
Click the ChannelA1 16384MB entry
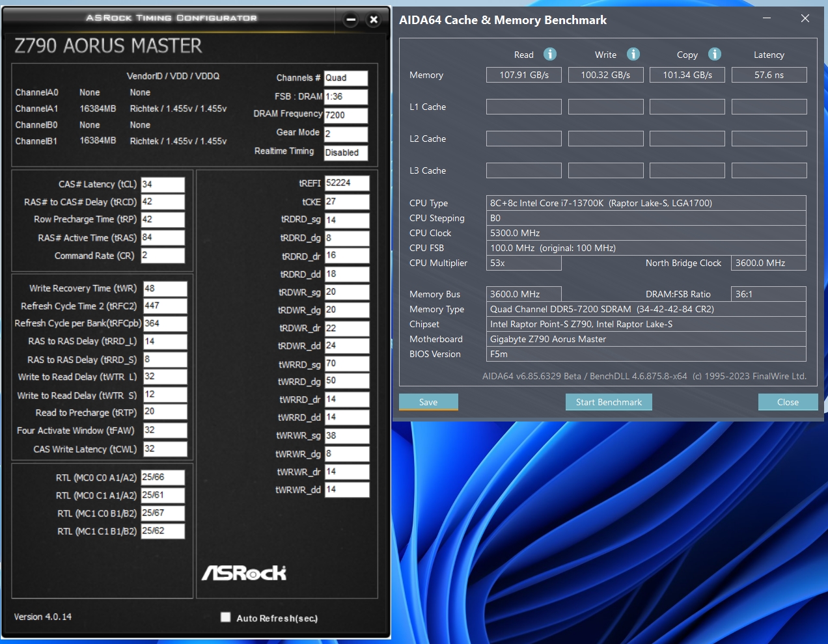[98, 109]
